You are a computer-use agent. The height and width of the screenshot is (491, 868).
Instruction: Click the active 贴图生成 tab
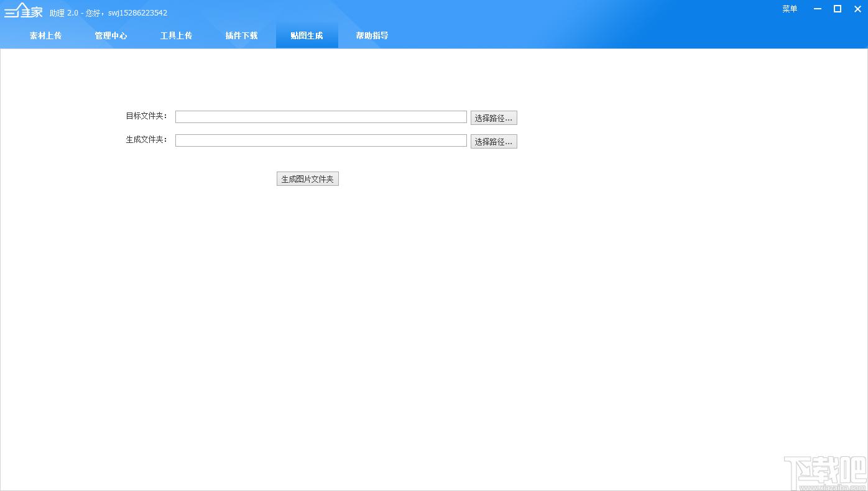[307, 35]
